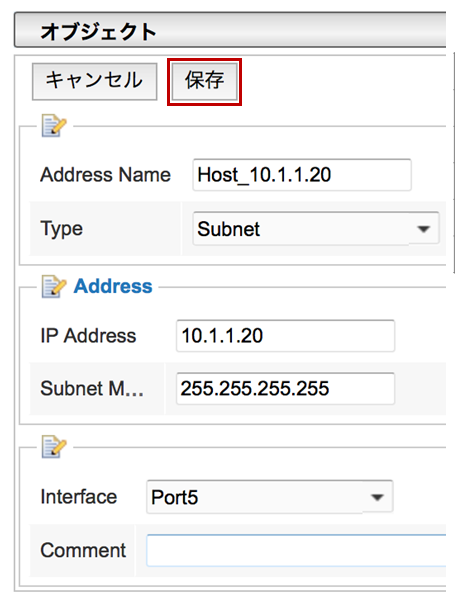
Task: Click into the IP Address field
Action: tap(285, 336)
